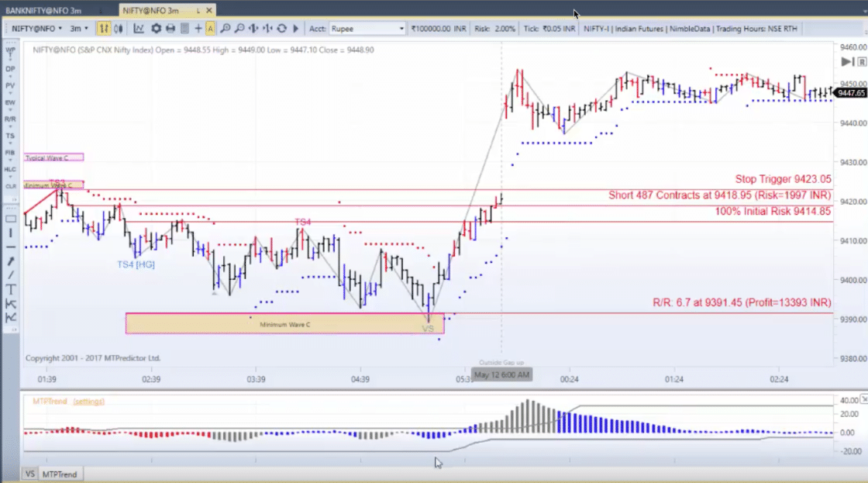Open the NIFTY@NFO symbol dropdown
This screenshot has height=483, width=868.
59,28
